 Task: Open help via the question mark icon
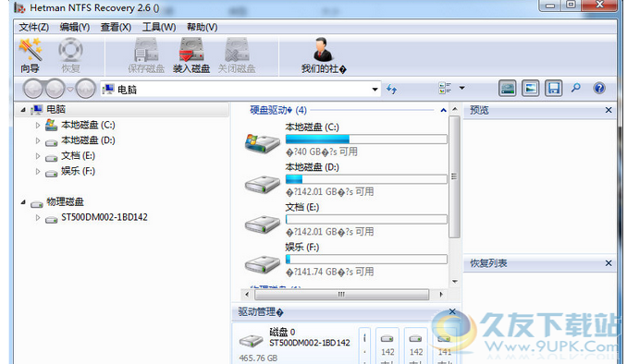pyautogui.click(x=599, y=88)
